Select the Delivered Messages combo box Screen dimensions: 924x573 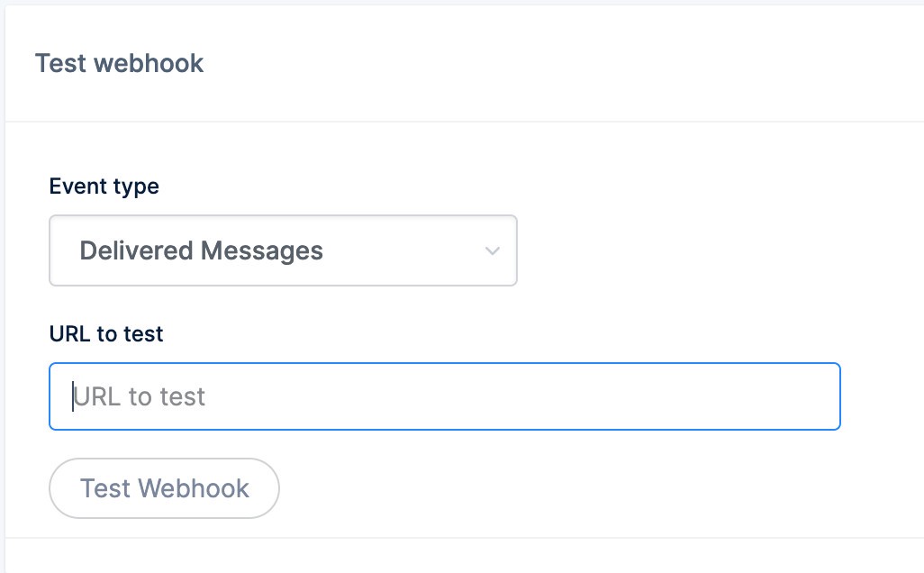tap(283, 250)
